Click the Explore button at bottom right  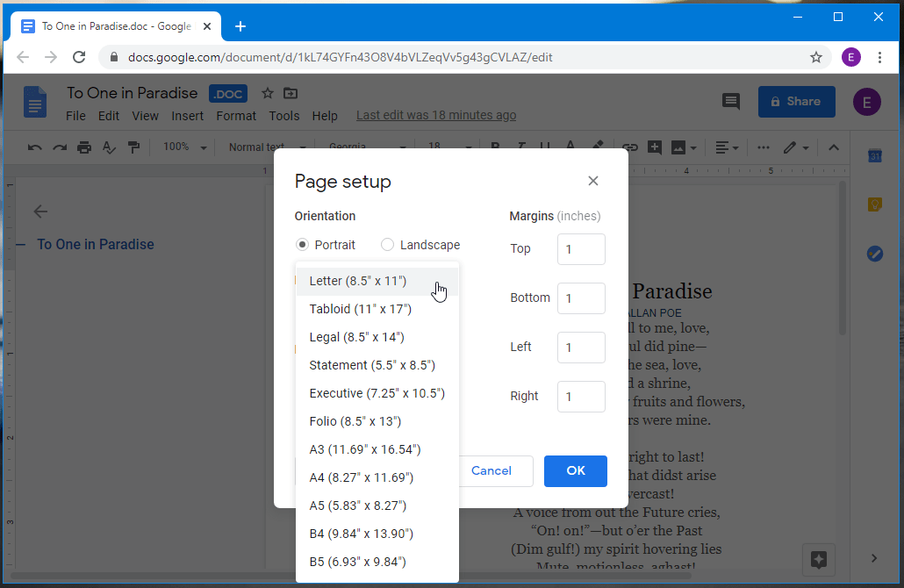[819, 559]
